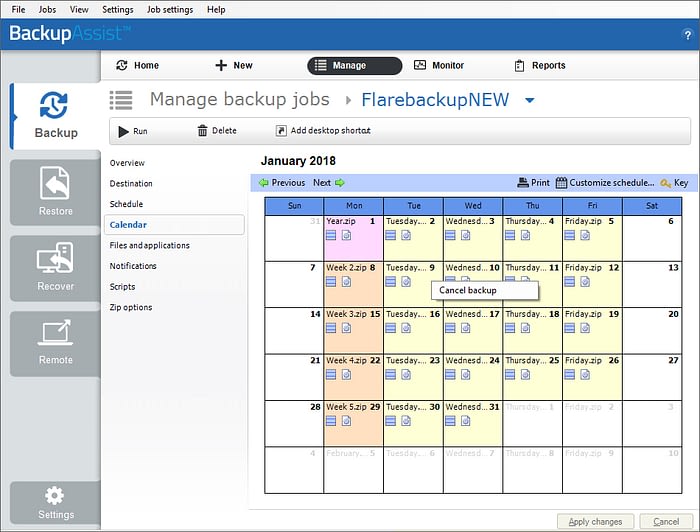Delete the backup job
The image size is (700, 532).
pos(217,131)
